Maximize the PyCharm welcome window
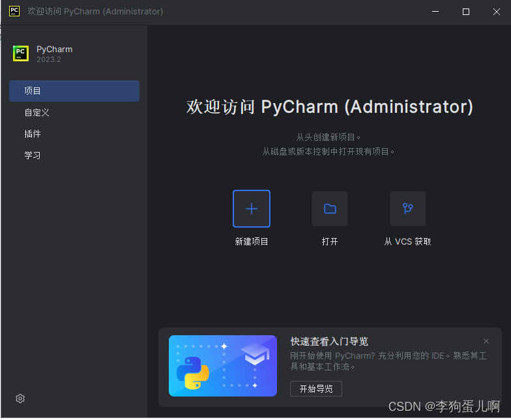The width and height of the screenshot is (511, 420). [x=466, y=12]
